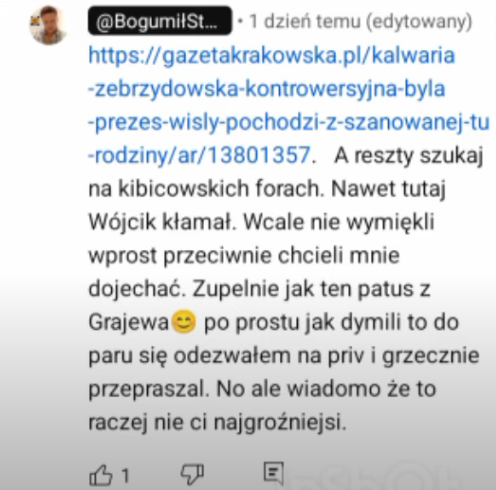The height and width of the screenshot is (490, 496).
Task: Click the word 'Wójcik' in the comment
Action: (x=122, y=222)
